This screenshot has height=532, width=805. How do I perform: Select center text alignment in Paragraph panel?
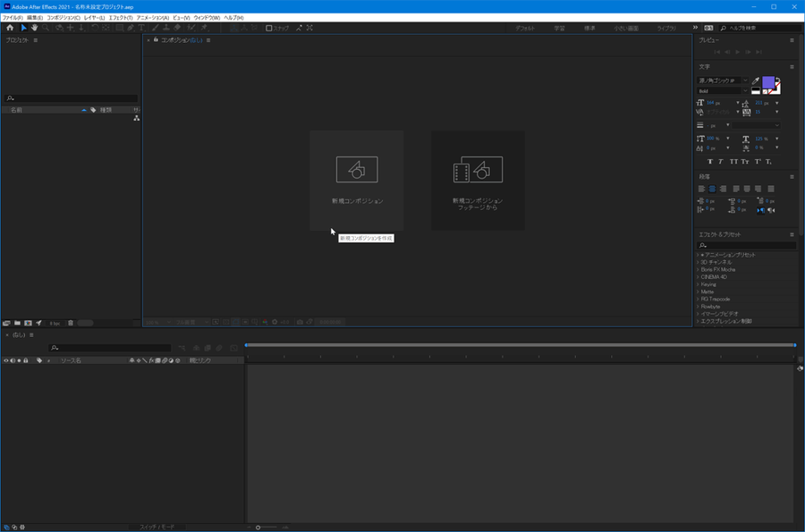pyautogui.click(x=713, y=189)
